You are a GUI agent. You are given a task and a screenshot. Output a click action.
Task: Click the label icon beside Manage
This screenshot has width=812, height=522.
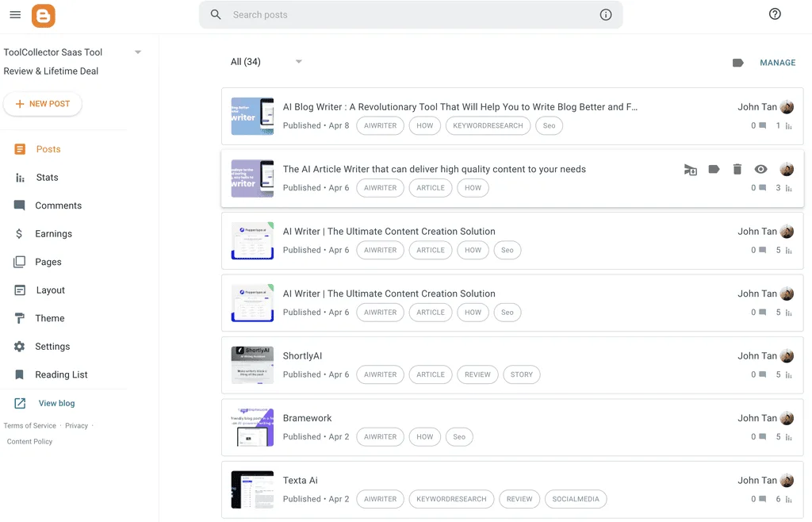pos(737,63)
